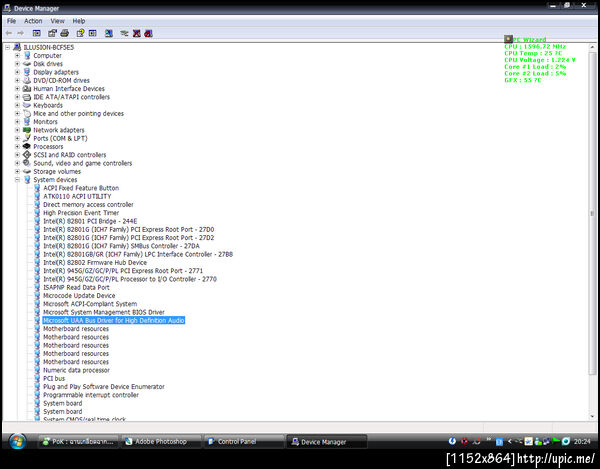This screenshot has height=469, width=600.
Task: Select High Precision Event Timer
Action: click(x=81, y=213)
